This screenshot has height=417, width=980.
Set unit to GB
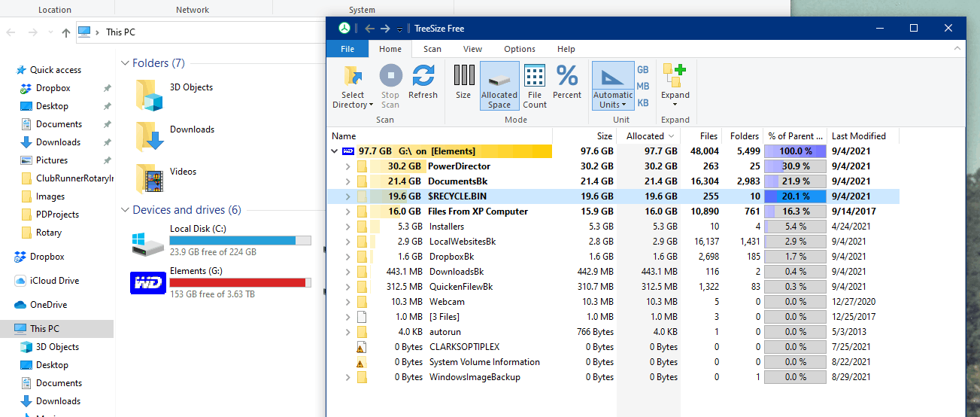(x=643, y=70)
